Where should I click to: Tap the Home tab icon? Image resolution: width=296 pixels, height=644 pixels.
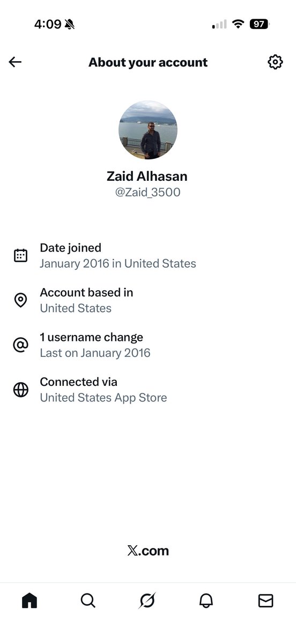[29, 601]
